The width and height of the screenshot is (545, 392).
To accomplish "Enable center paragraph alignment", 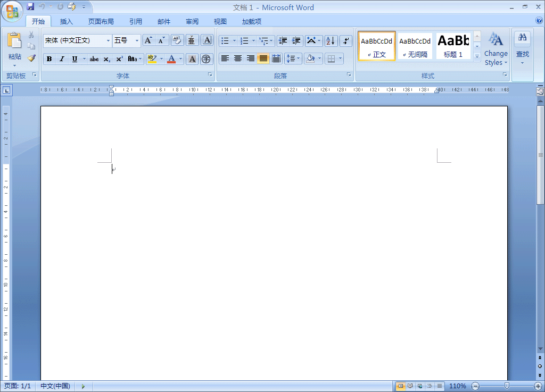I will click(238, 59).
